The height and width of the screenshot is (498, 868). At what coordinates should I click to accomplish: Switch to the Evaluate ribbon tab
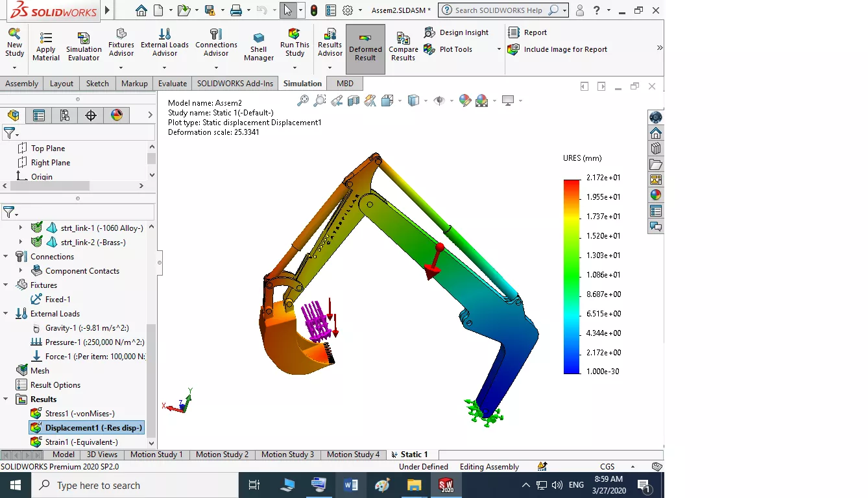click(173, 84)
